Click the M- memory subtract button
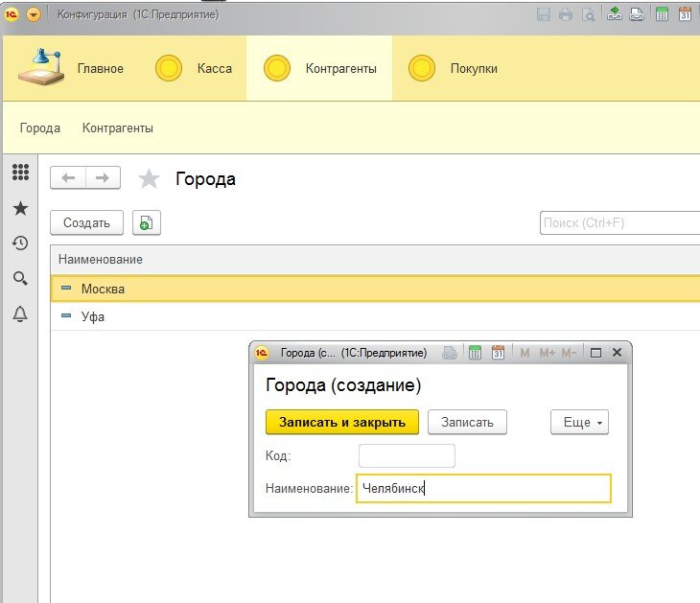 (x=569, y=353)
